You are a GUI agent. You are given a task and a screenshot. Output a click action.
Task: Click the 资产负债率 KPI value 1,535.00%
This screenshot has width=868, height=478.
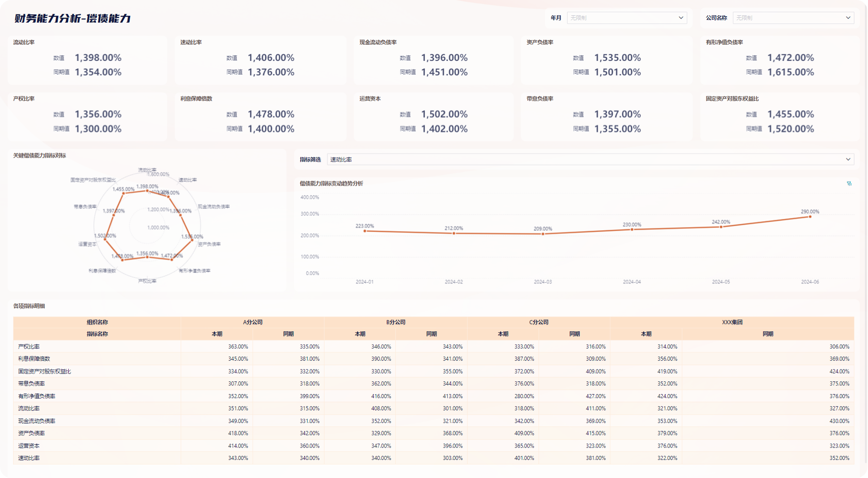point(617,58)
